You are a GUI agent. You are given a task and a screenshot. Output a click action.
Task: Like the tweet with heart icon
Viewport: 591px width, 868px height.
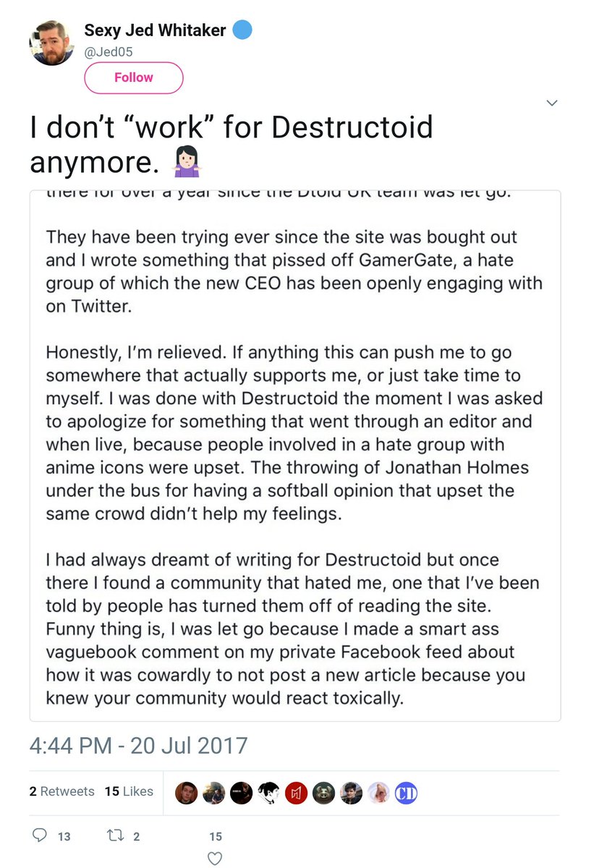[x=215, y=859]
